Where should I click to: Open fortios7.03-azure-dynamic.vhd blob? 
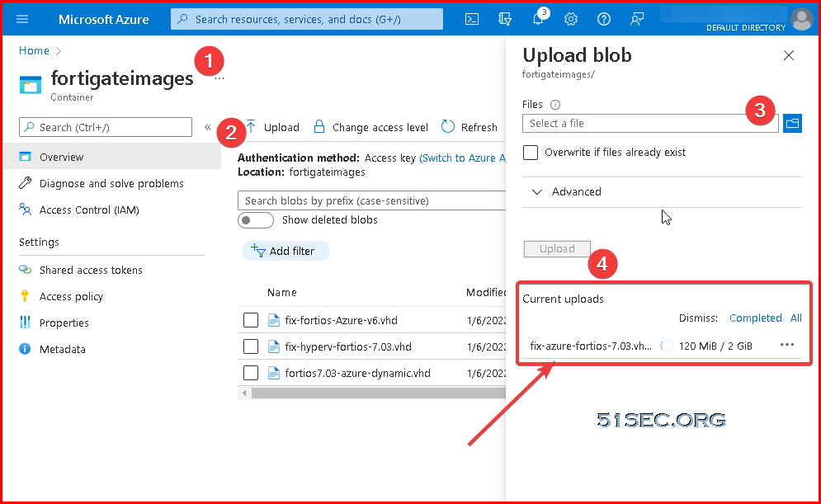coord(357,373)
